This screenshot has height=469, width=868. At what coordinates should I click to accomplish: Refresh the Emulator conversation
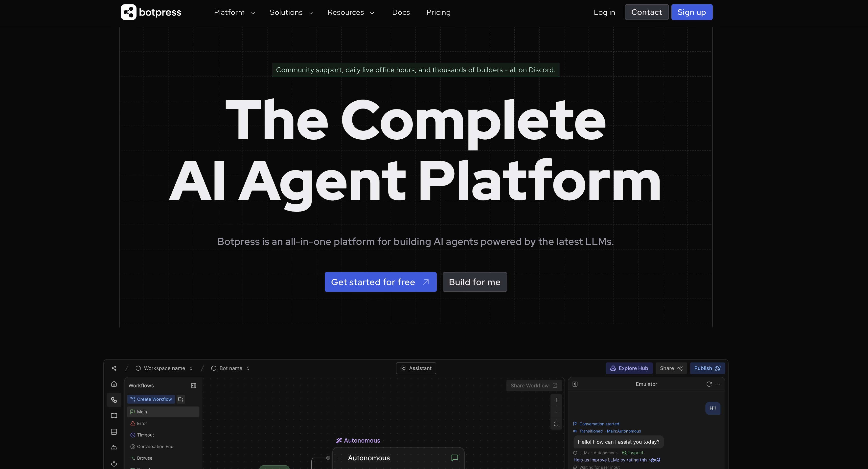pyautogui.click(x=709, y=384)
